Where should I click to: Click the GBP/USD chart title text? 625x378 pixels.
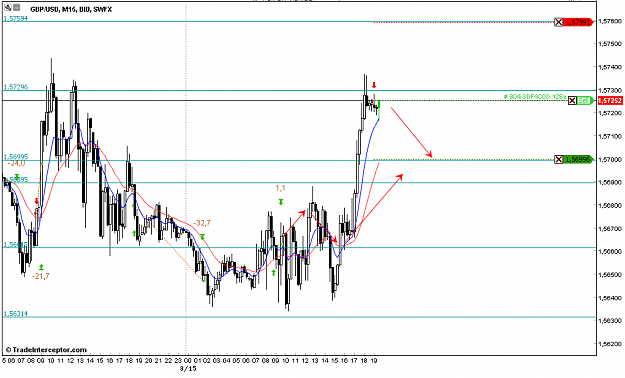click(x=71, y=9)
